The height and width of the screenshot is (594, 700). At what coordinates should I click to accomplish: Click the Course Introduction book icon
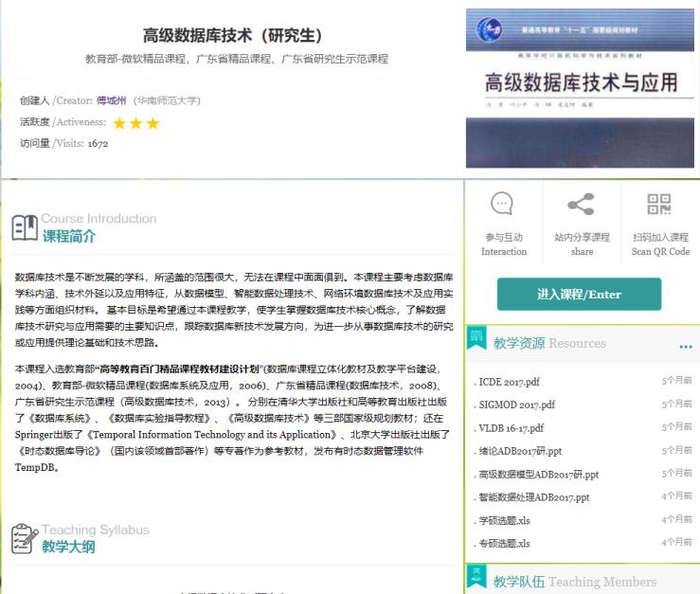pyautogui.click(x=25, y=227)
